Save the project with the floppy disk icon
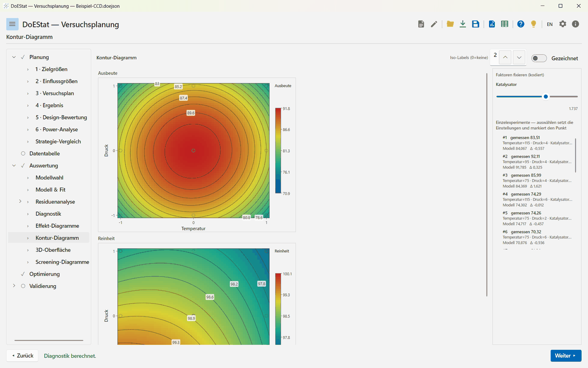 click(x=475, y=24)
